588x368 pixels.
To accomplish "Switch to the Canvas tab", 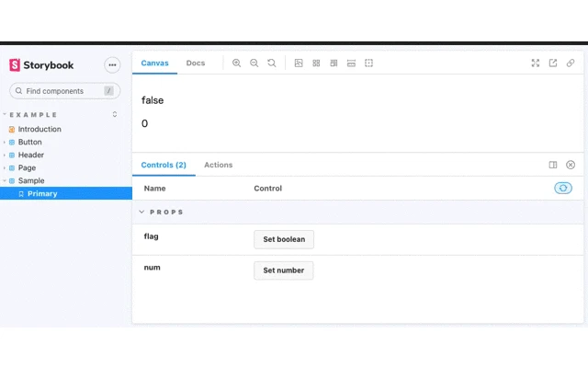I will tap(154, 63).
